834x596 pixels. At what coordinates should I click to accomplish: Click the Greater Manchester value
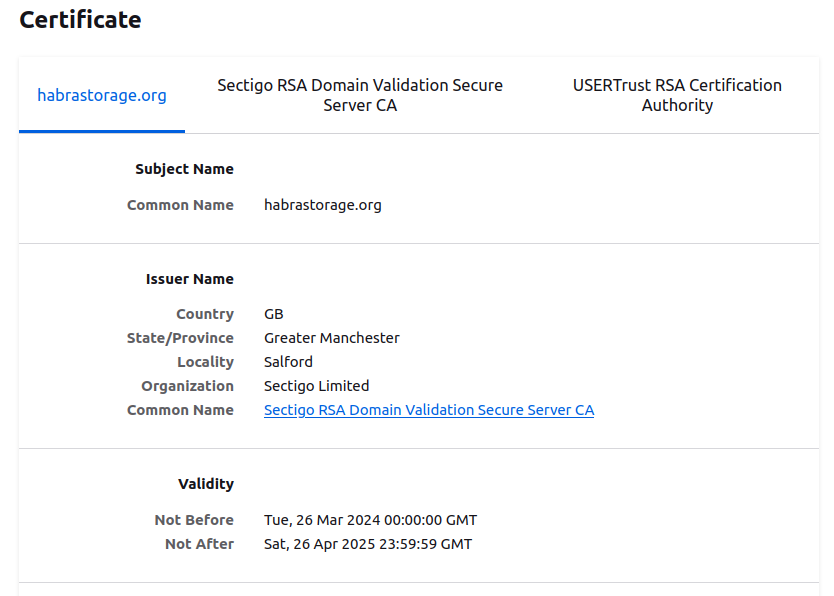331,338
